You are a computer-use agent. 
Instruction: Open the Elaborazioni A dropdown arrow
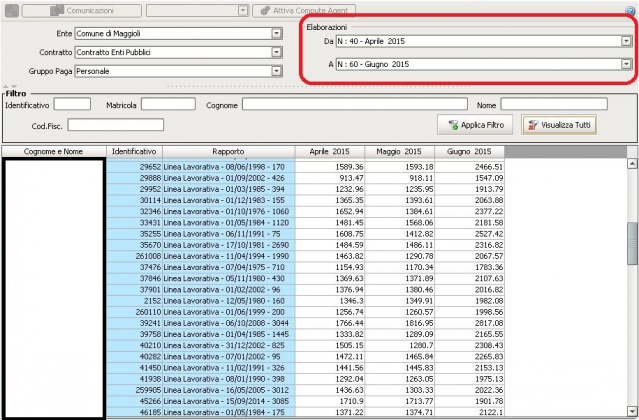point(626,64)
